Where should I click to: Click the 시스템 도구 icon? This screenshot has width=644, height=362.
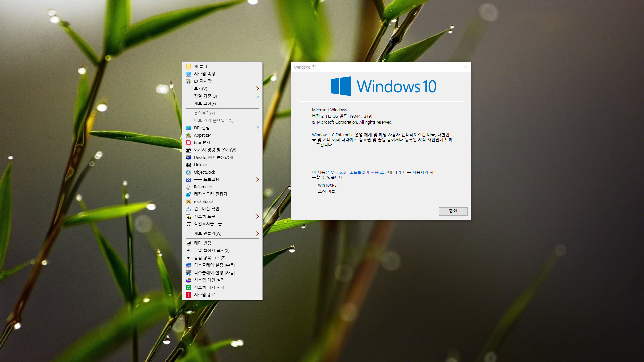click(189, 217)
